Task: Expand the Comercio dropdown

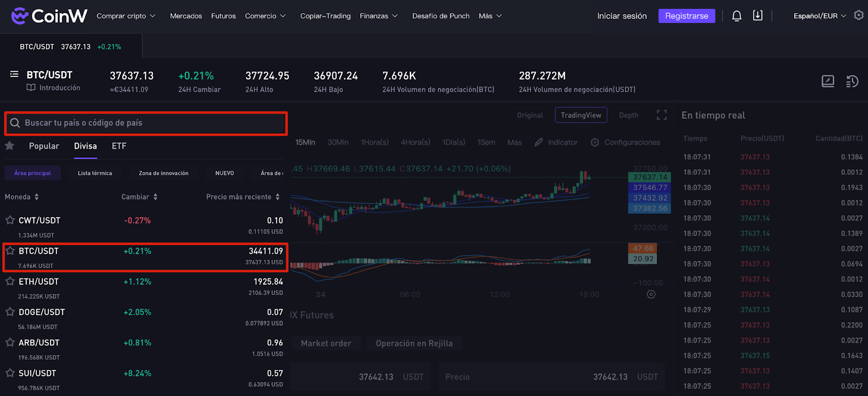Action: click(x=265, y=16)
